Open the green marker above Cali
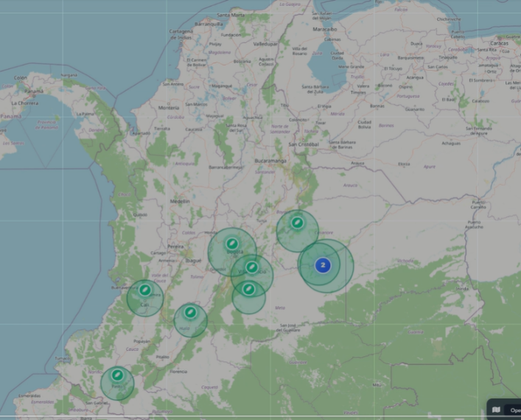Image resolution: width=521 pixels, height=420 pixels. (145, 290)
